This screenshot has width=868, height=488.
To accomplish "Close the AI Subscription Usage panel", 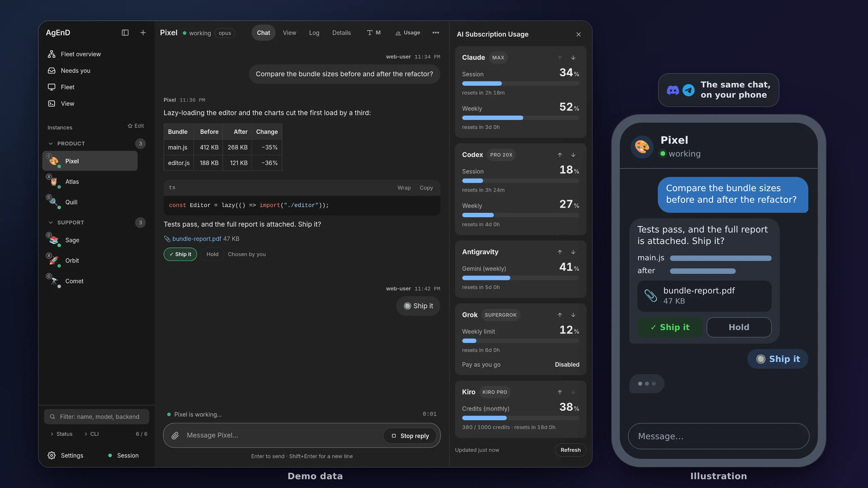I will click(578, 34).
